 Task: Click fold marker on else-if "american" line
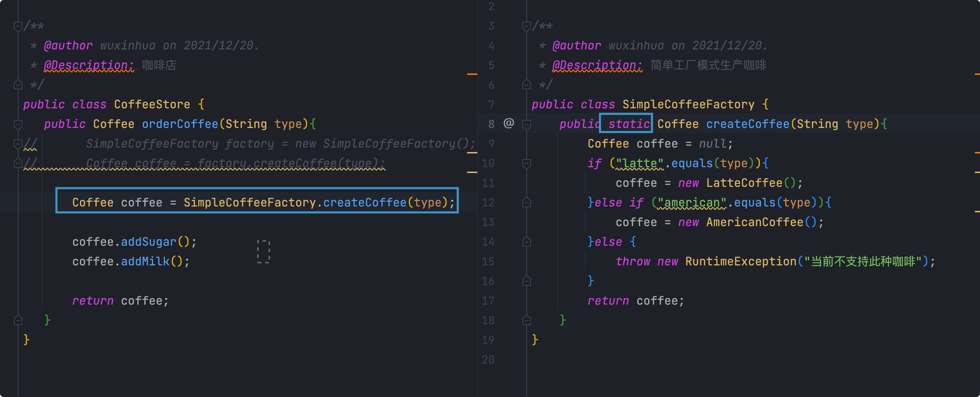[527, 203]
